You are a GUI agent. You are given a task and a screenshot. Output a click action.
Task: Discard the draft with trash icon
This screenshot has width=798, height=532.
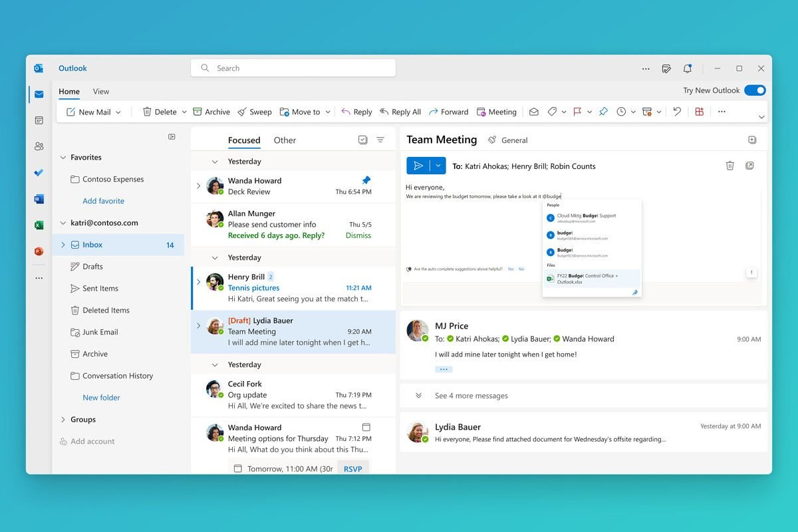(x=730, y=166)
